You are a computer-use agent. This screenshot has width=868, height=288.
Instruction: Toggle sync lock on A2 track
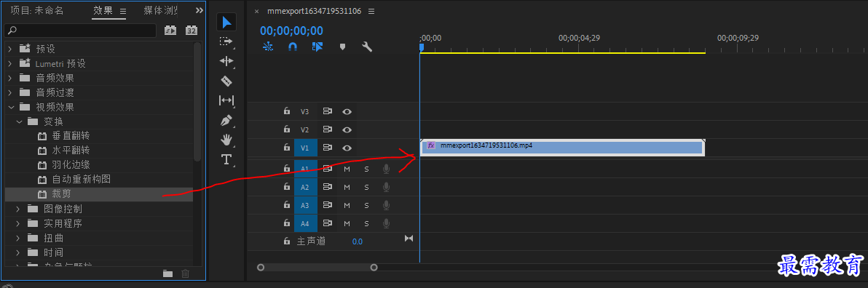(327, 187)
